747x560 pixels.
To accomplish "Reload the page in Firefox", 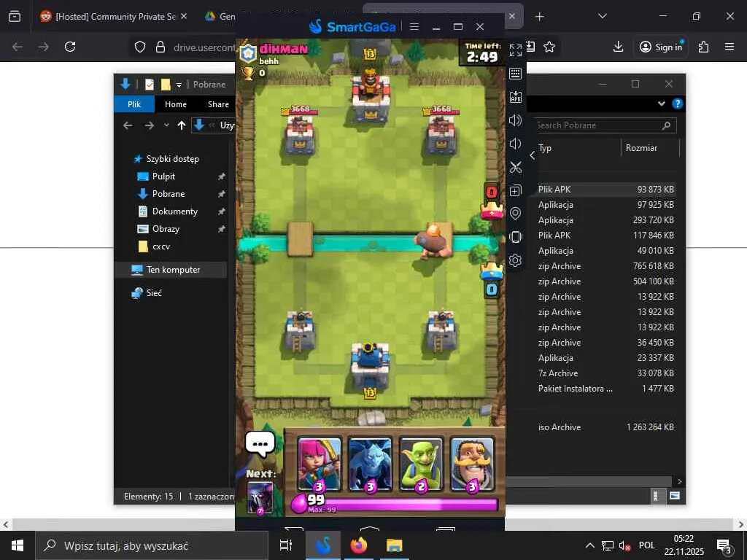I will pyautogui.click(x=70, y=47).
